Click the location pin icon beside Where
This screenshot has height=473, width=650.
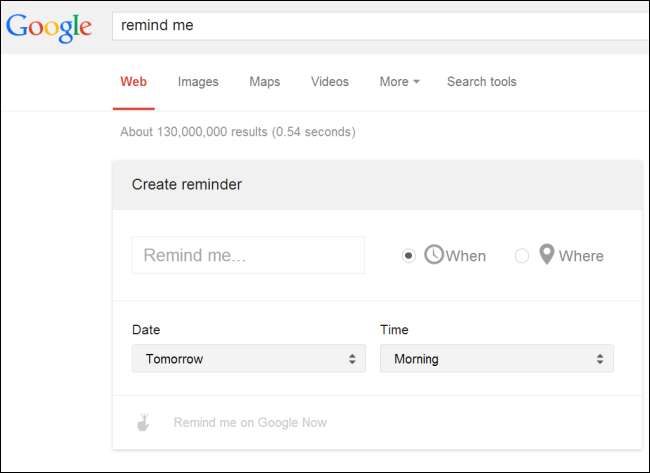[x=546, y=255]
